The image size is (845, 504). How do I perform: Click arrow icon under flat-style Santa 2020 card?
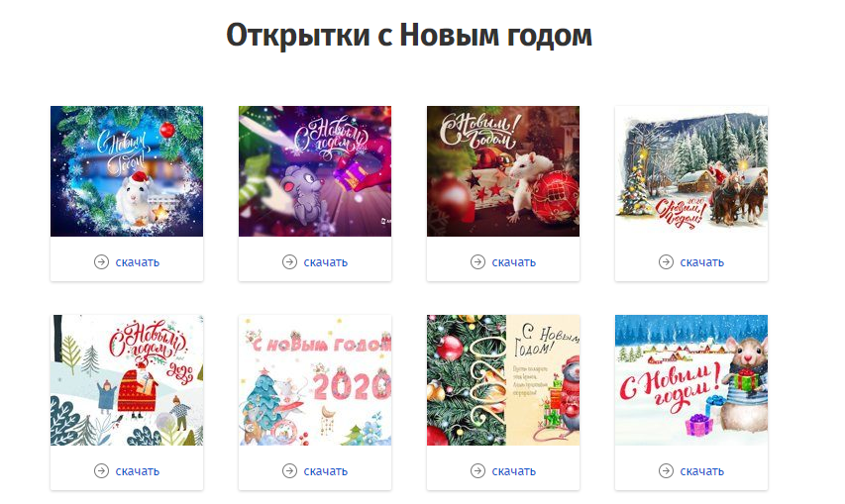(x=101, y=471)
